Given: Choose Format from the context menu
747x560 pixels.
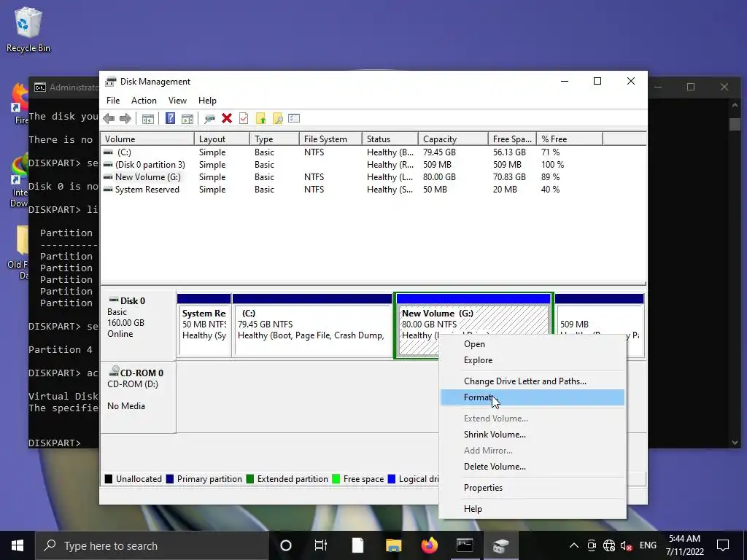Looking at the screenshot, I should [532, 397].
